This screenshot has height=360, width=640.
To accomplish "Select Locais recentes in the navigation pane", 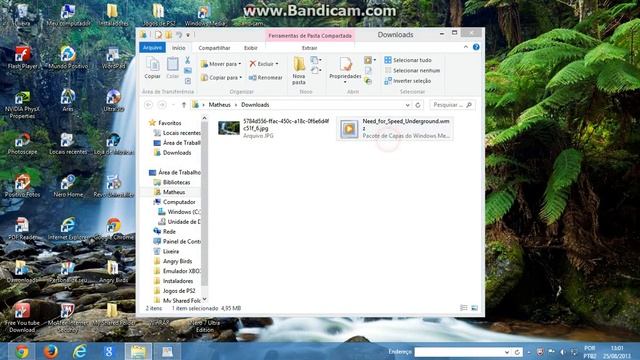I will (x=177, y=133).
